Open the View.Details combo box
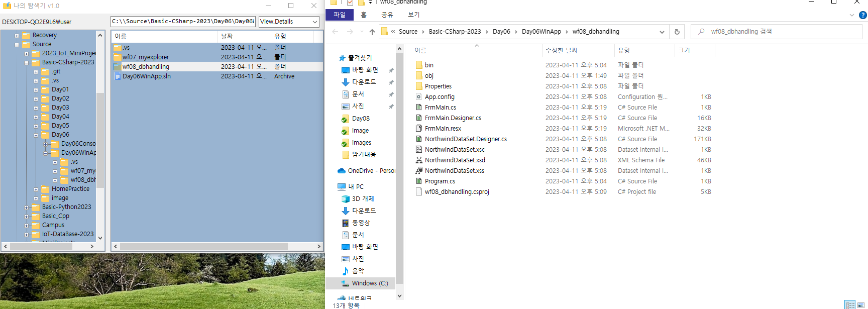The height and width of the screenshot is (309, 868). click(289, 22)
